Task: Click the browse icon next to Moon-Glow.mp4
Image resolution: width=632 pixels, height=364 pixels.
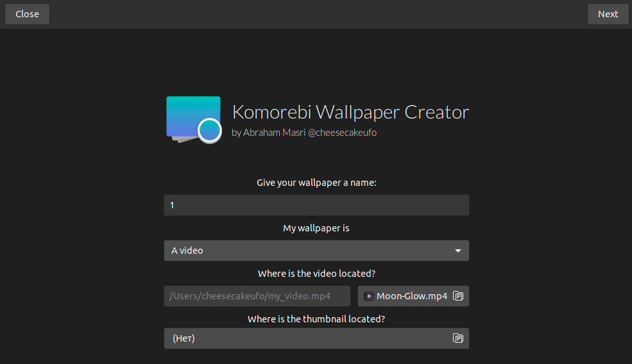Action: 458,296
